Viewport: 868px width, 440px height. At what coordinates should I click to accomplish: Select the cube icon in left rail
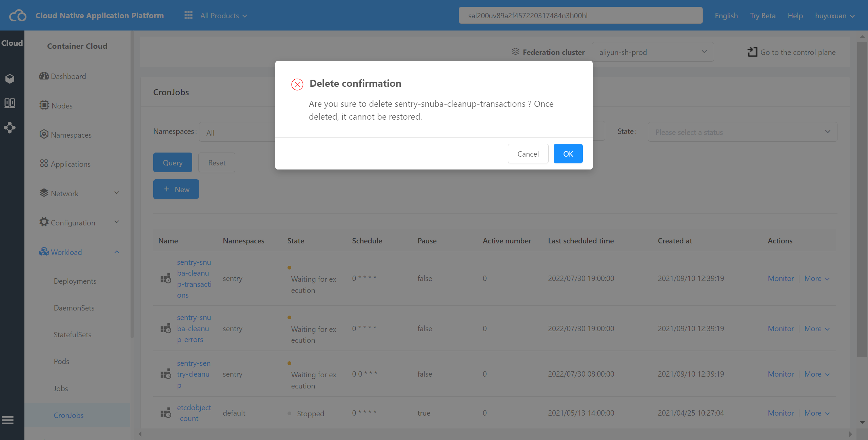10,79
